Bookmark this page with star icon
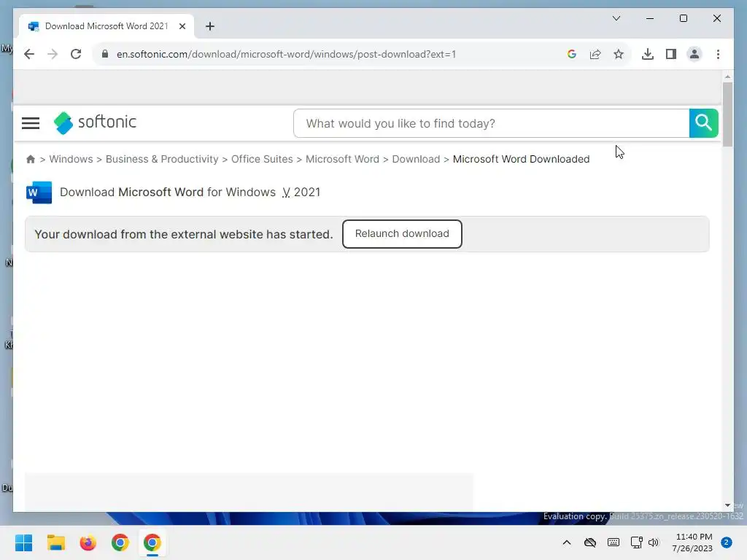The height and width of the screenshot is (560, 747). click(619, 54)
